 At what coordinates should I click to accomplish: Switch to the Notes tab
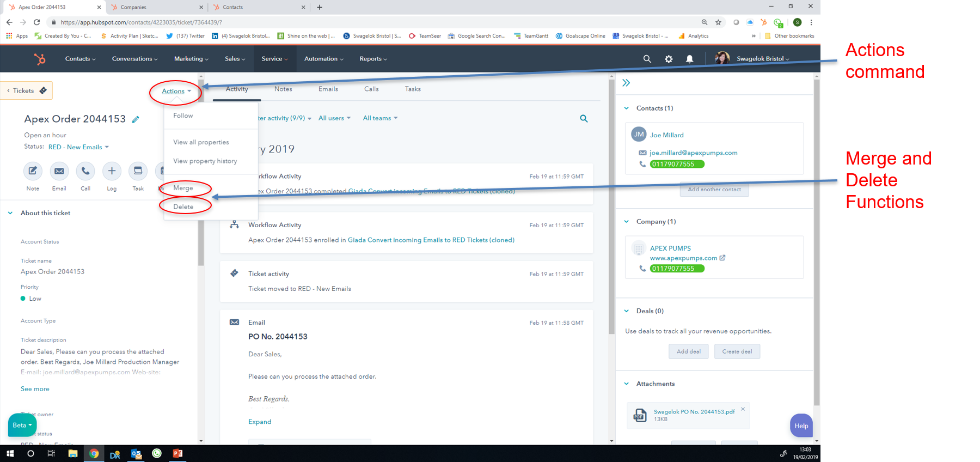[283, 89]
